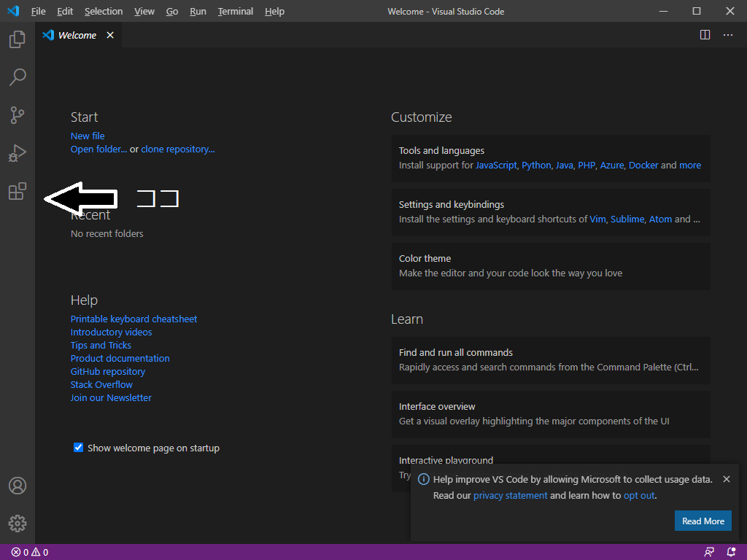Open the Edit menu

pos(65,12)
